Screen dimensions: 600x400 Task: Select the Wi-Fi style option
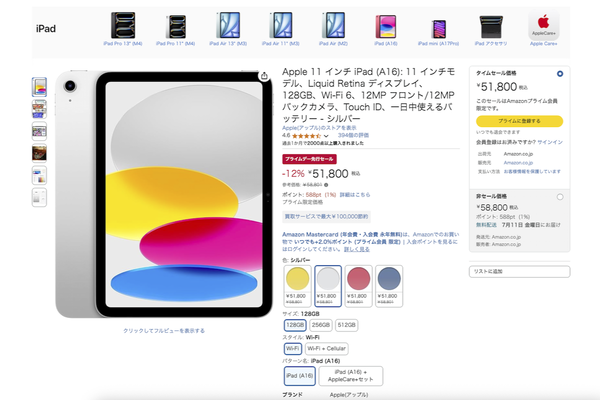coord(293,349)
